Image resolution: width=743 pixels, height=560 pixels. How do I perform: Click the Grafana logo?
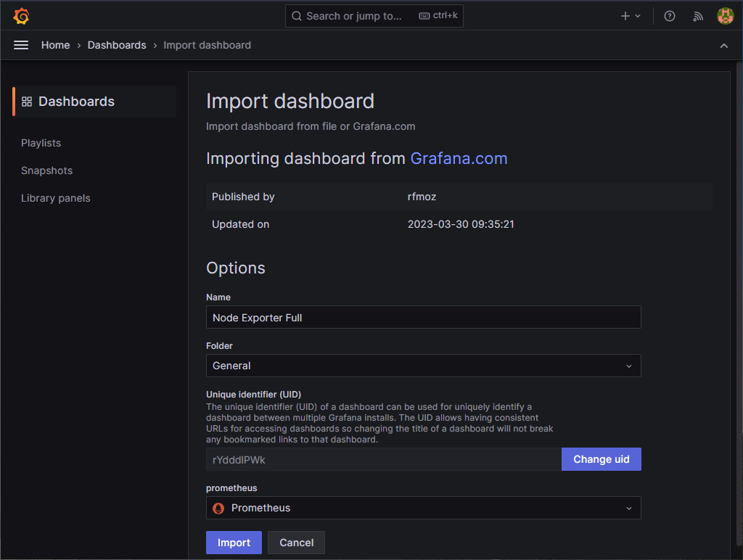tap(21, 15)
